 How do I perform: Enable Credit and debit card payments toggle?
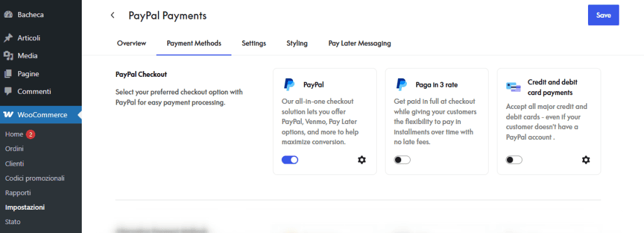click(x=514, y=160)
